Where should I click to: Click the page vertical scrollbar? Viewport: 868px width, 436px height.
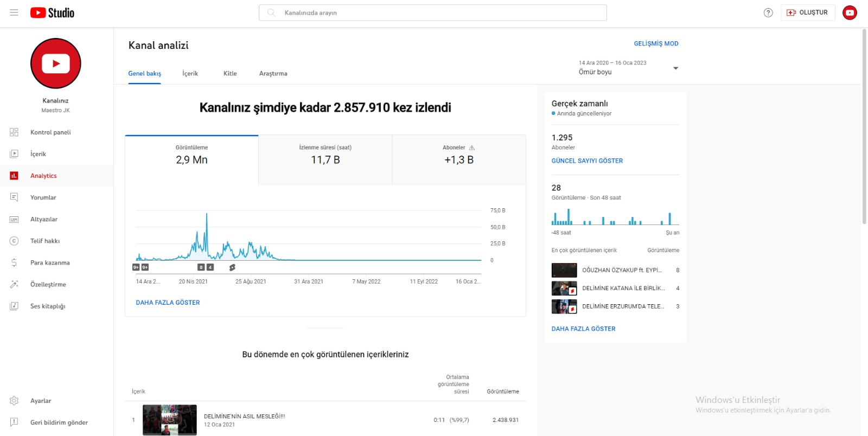pos(864,126)
